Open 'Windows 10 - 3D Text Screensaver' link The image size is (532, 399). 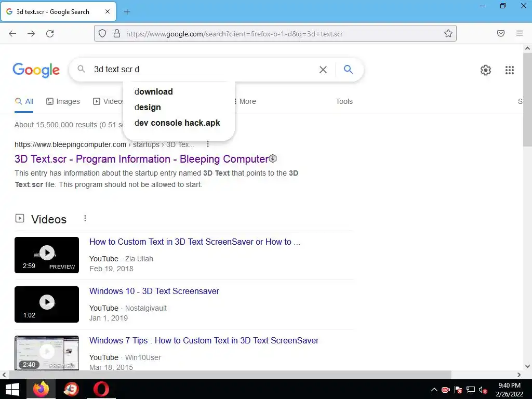point(154,291)
